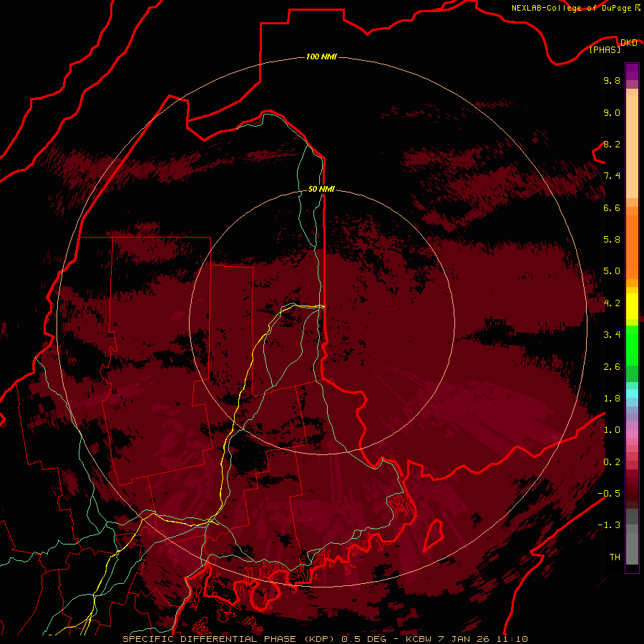Click the 5.0 scale value

(612, 271)
